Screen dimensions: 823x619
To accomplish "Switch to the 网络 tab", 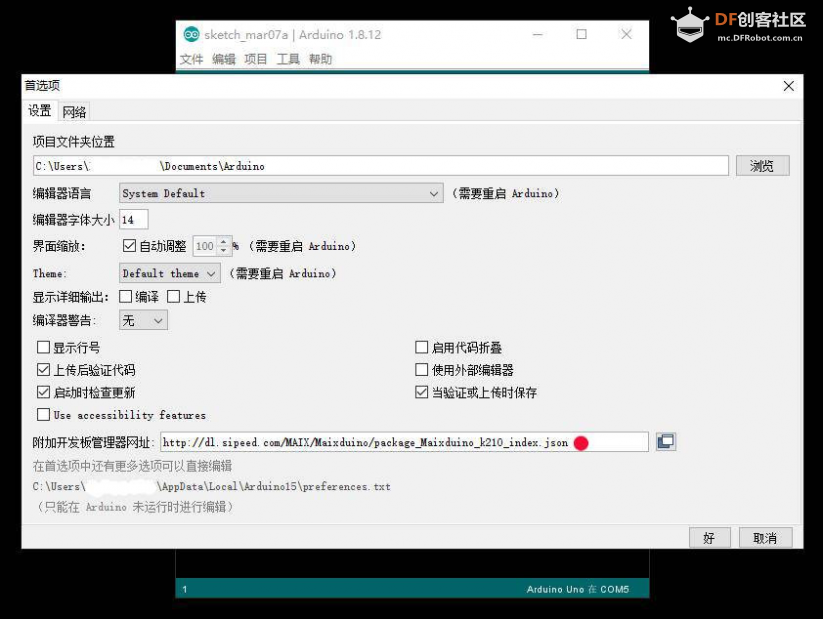I will click(74, 112).
